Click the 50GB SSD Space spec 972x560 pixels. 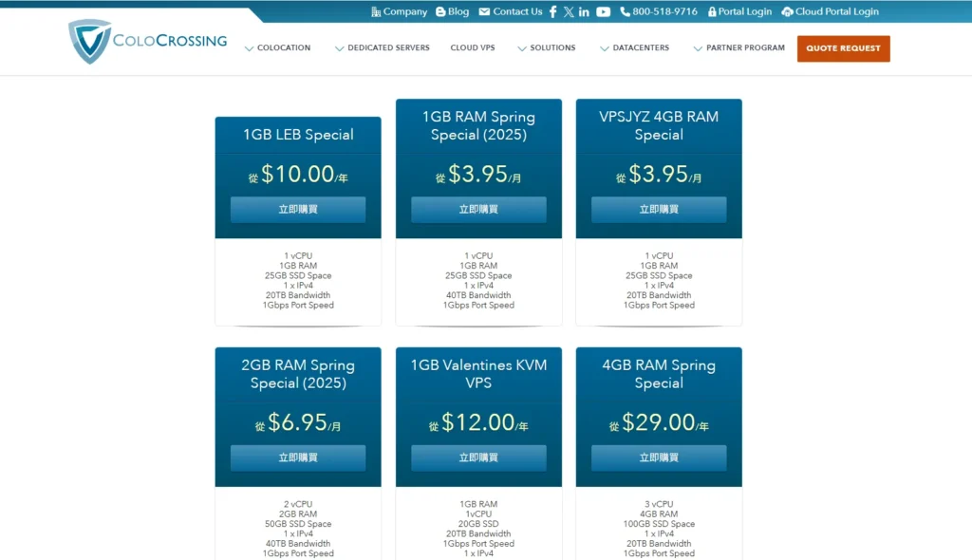click(298, 524)
